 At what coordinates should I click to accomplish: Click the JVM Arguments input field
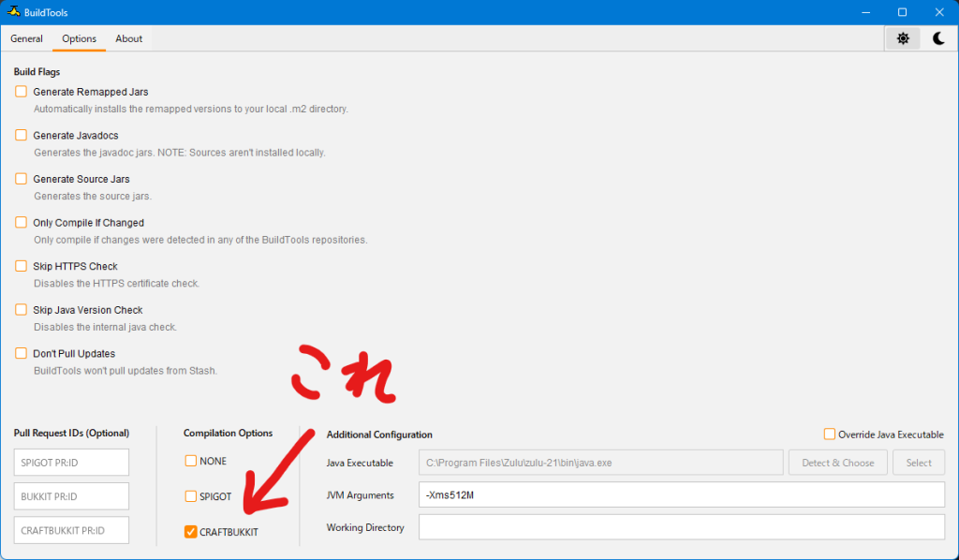coord(681,494)
